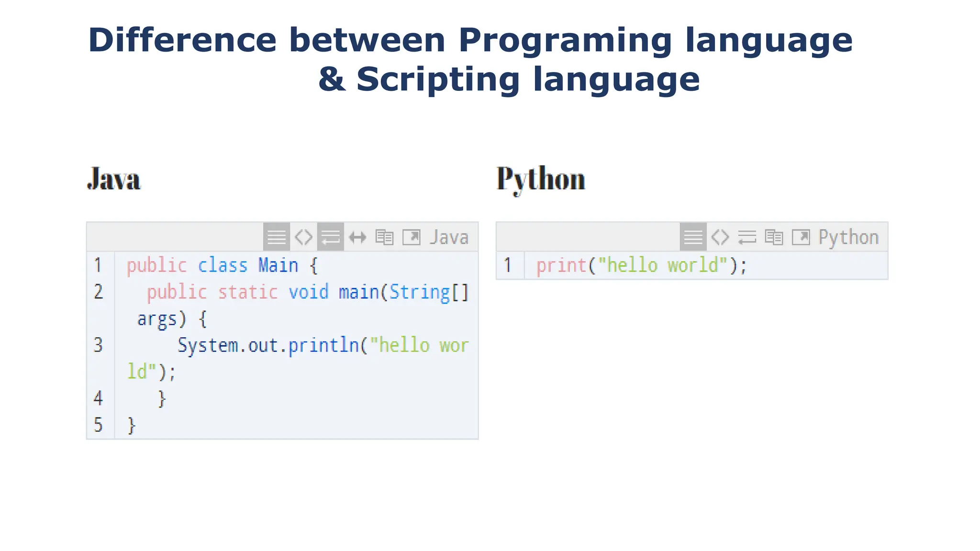Toggle plain code view in Python box
Viewport: 980px width, 551px height.
720,237
